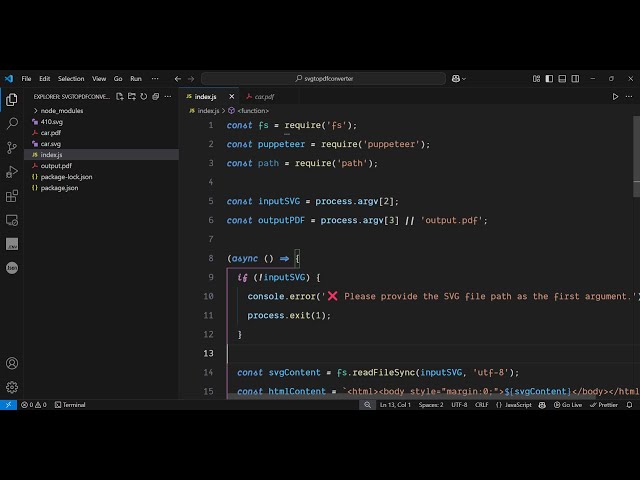This screenshot has height=480, width=640.
Task: Open the CSV extension icon in activity bar
Action: tap(12, 244)
